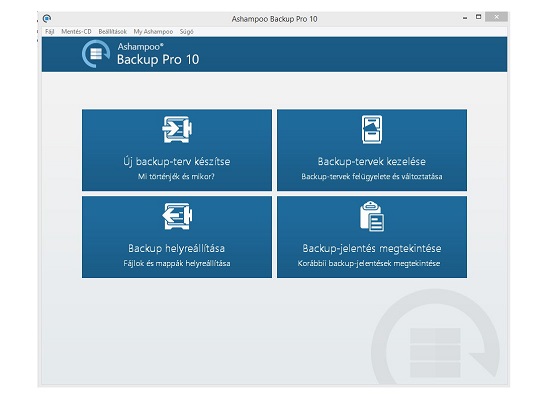Viewport: 550px width, 395px height.
Task: Open the Súgó menu
Action: (x=186, y=32)
